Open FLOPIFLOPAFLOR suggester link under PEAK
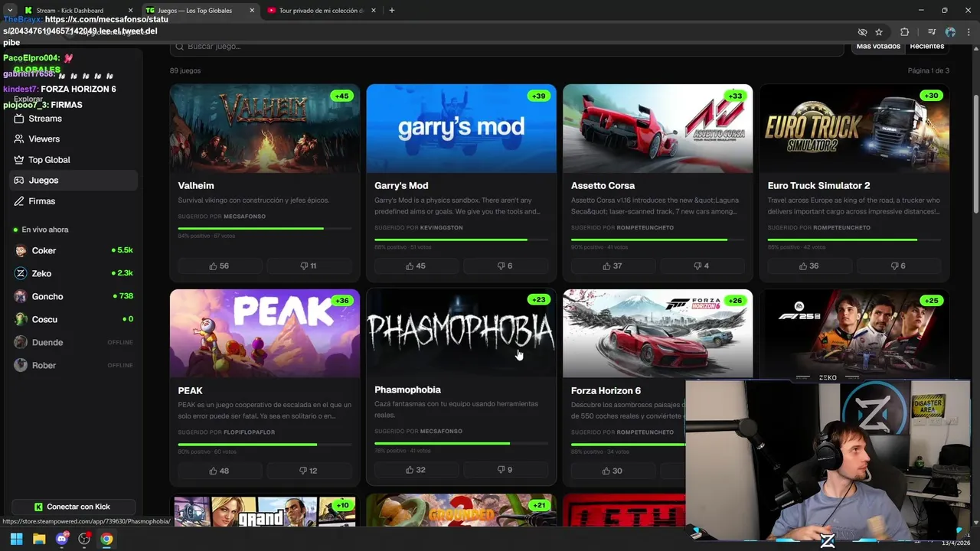 coord(249,432)
